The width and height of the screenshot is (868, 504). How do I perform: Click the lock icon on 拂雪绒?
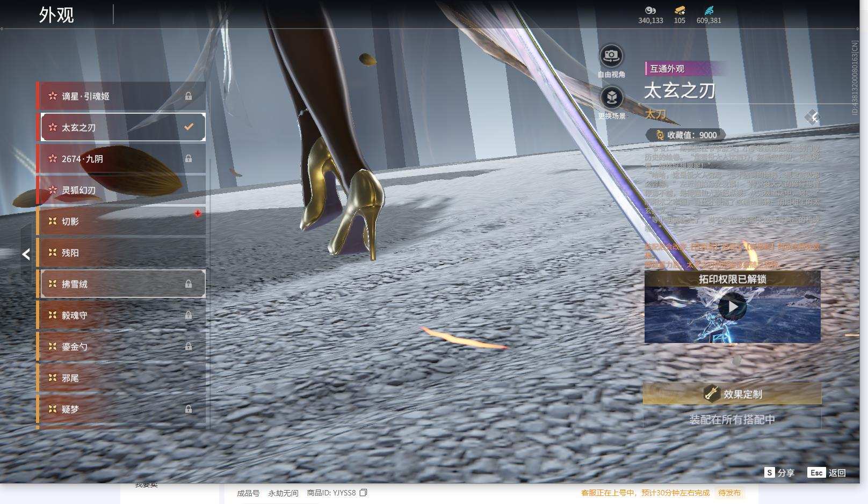coord(189,283)
